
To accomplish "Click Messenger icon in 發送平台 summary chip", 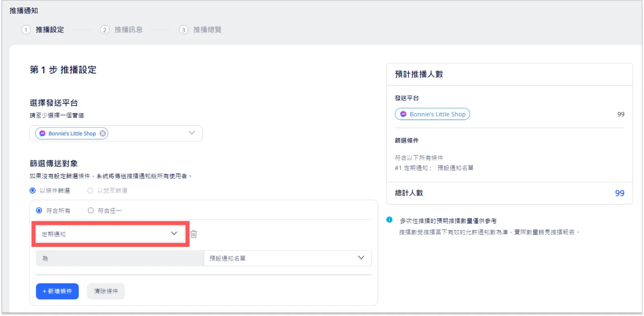I will coord(403,114).
